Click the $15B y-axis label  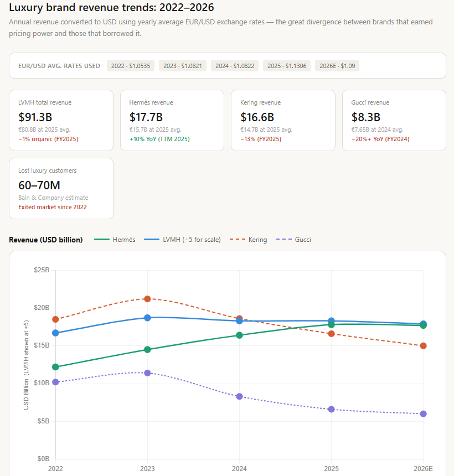pos(42,345)
